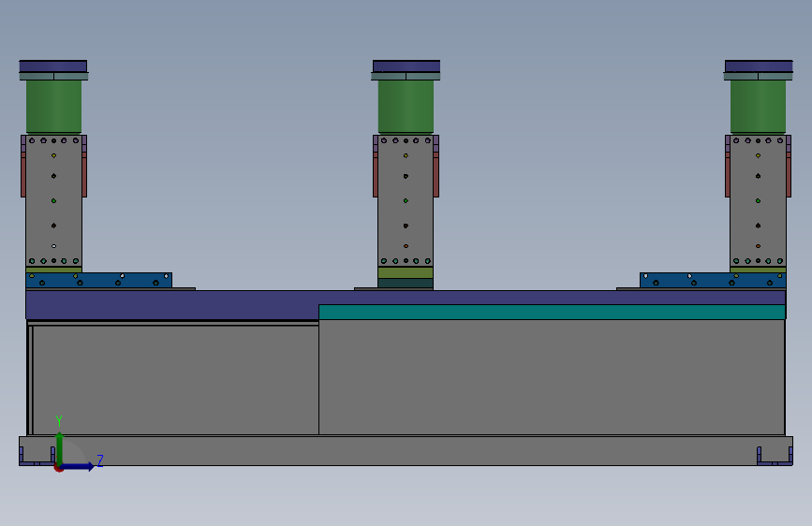Select the left blue bracket plate
Screen dimensions: 812x526
[99, 280]
